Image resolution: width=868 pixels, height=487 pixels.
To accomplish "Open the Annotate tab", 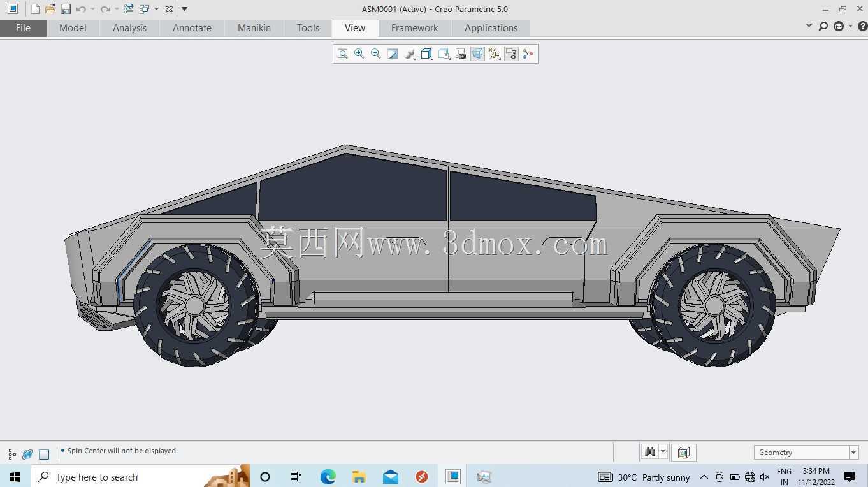I will [192, 28].
